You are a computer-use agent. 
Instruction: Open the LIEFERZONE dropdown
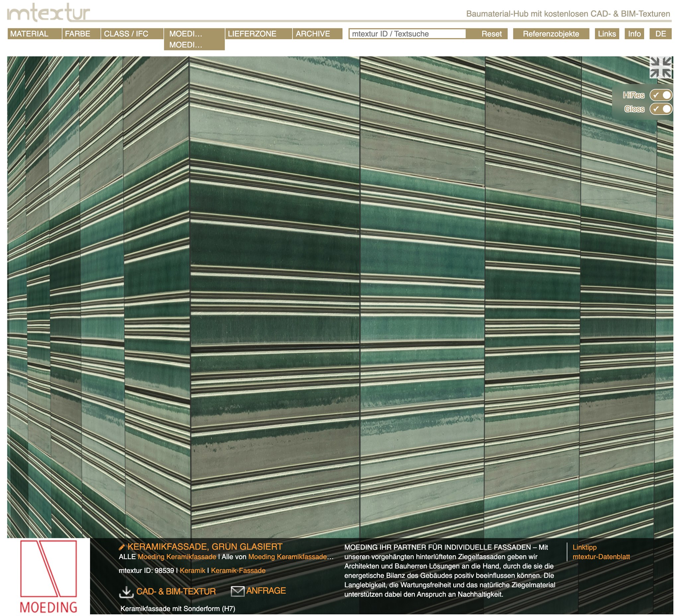[259, 34]
